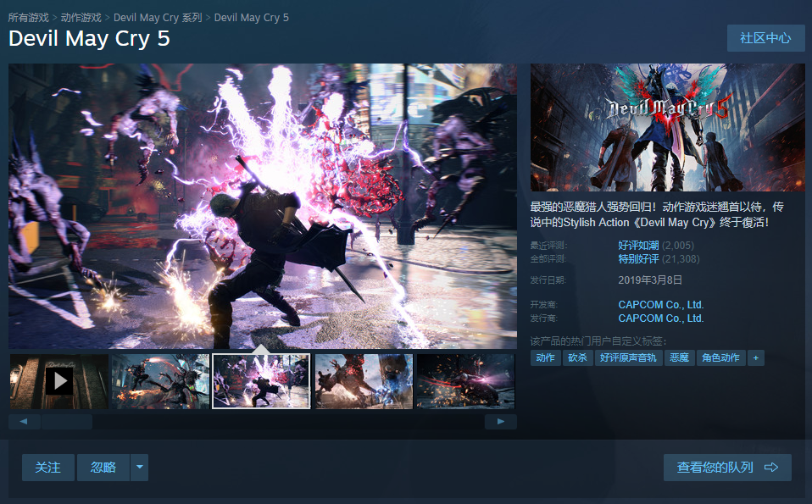Open the 社区中心 community hub button

coord(765,38)
